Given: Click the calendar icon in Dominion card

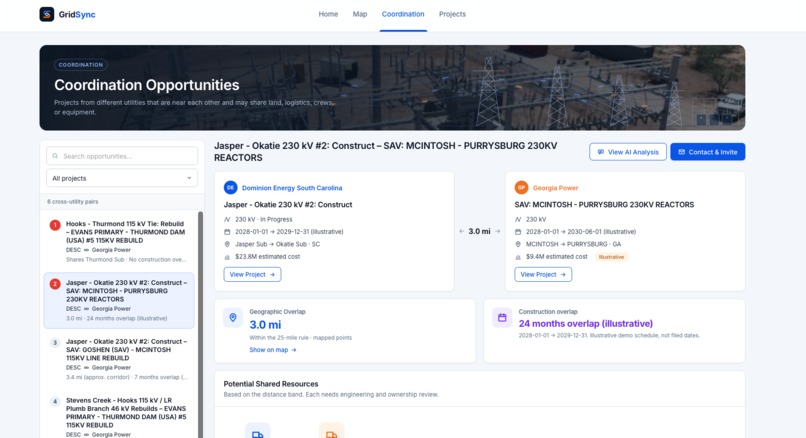Looking at the screenshot, I should [227, 232].
